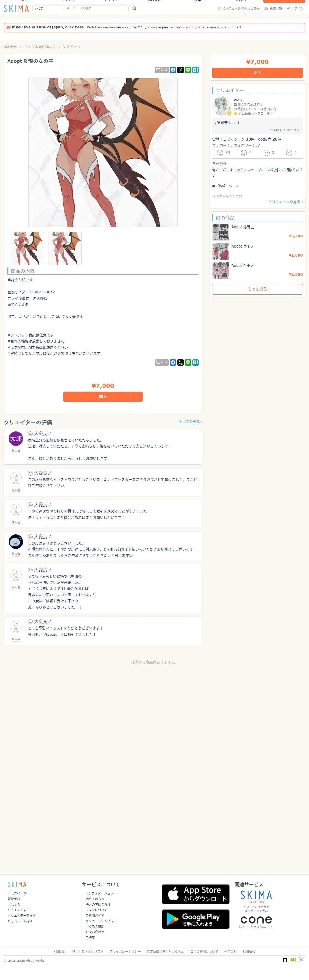
Task: Open the cone service logo
Action: tap(256, 920)
